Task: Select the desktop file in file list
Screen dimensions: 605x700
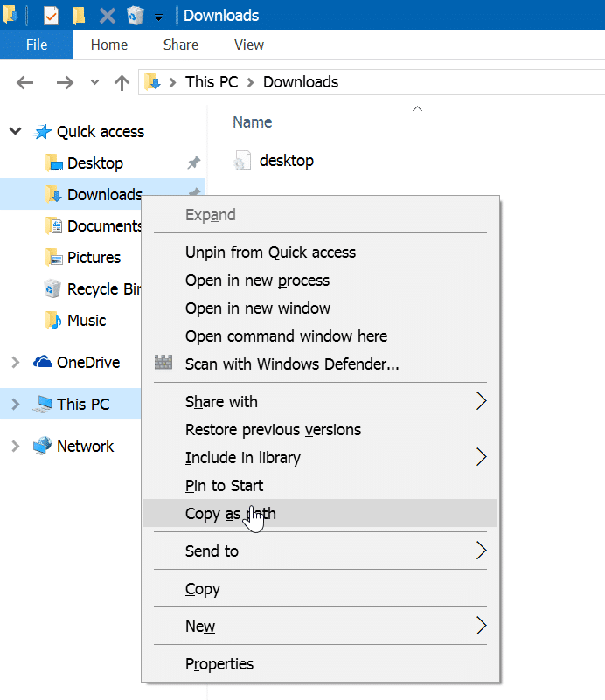Action: click(286, 161)
